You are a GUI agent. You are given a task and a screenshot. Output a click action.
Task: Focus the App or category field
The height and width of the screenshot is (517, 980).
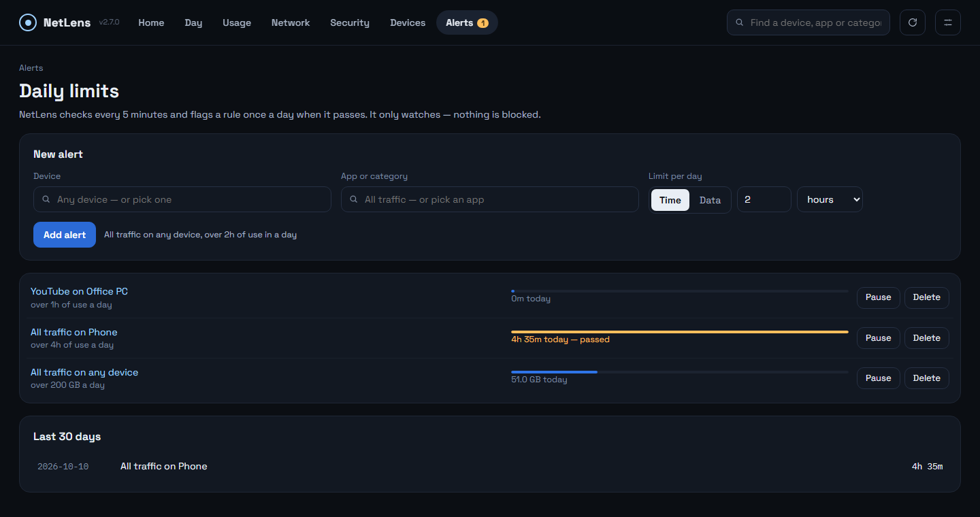490,200
